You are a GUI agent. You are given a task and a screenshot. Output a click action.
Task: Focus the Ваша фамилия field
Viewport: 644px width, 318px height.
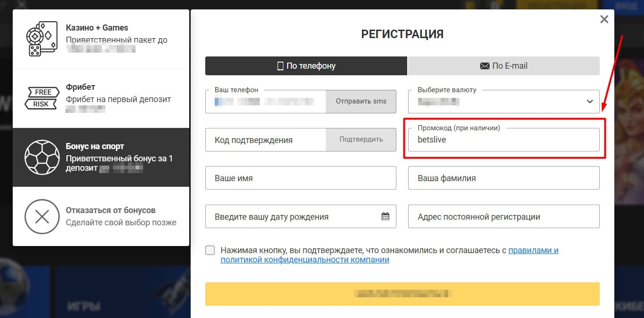504,178
